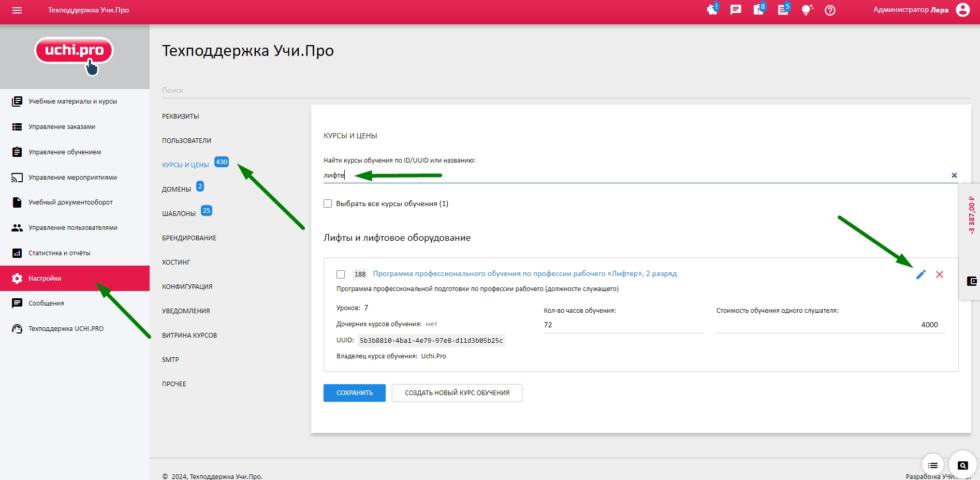Open notifications icon with badge 8
The width and height of the screenshot is (980, 480).
(759, 9)
